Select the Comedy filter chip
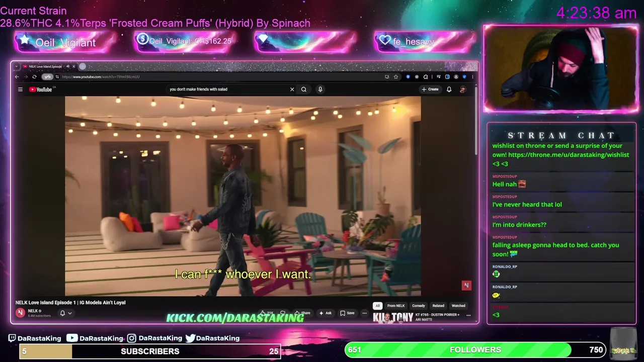Image resolution: width=644 pixels, height=362 pixels. click(419, 306)
